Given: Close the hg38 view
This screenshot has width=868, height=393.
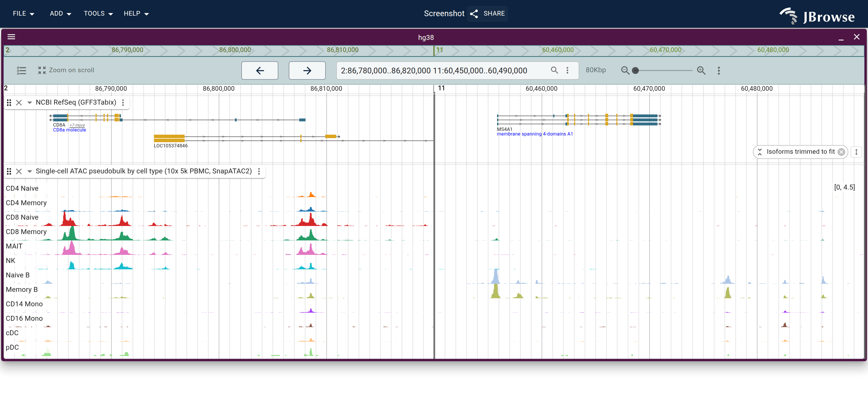Looking at the screenshot, I should pos(856,37).
